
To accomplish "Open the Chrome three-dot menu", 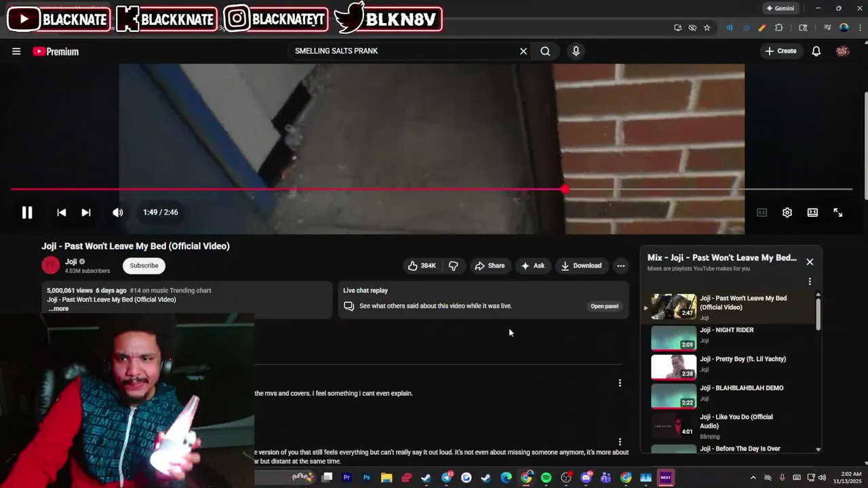I will point(859,28).
